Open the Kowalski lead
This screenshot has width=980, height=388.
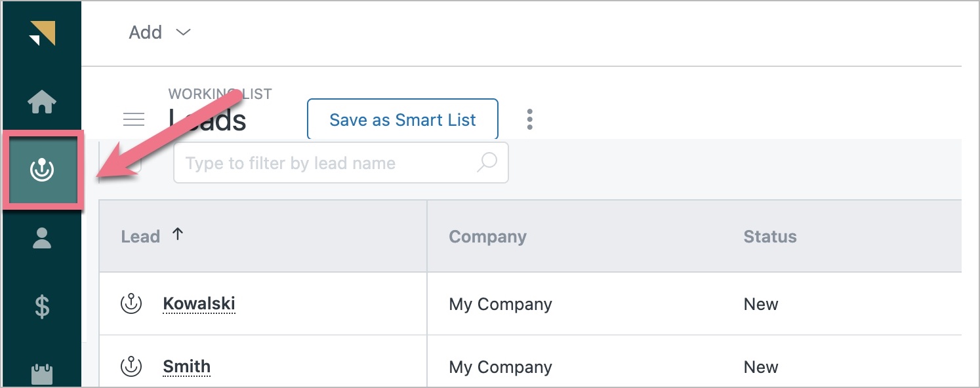pyautogui.click(x=199, y=304)
